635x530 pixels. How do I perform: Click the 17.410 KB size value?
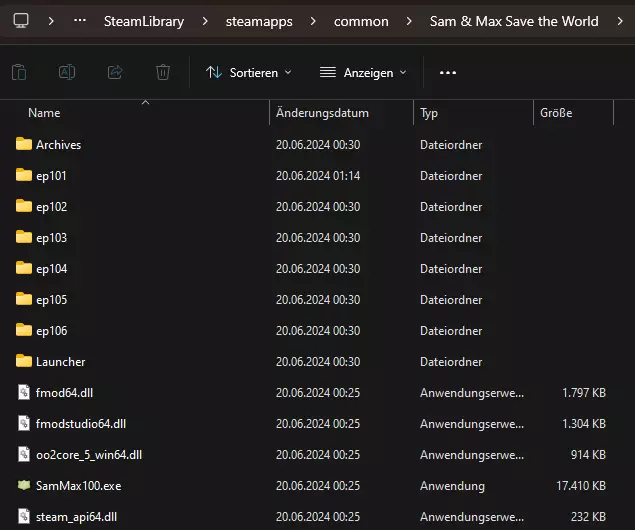click(x=581, y=485)
